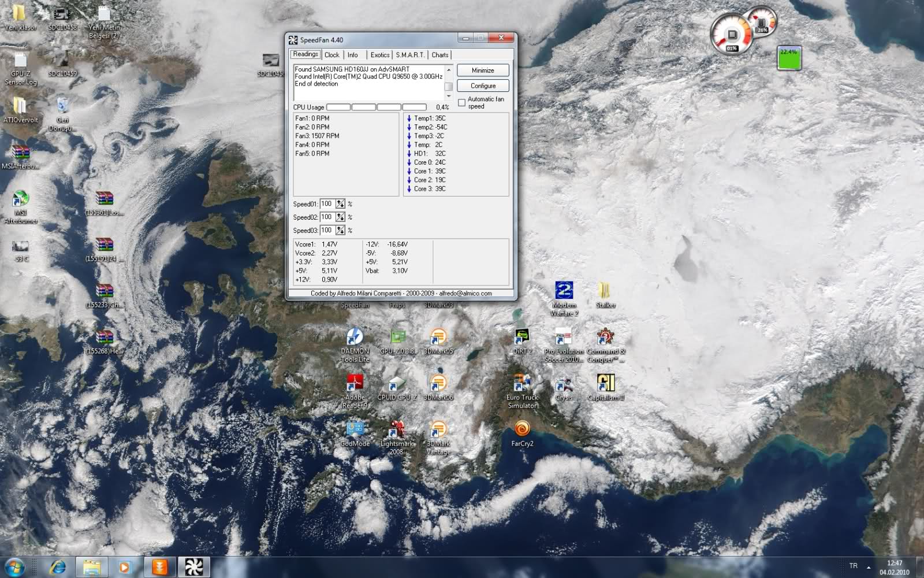Click the Speed01 percentage field

tap(327, 204)
